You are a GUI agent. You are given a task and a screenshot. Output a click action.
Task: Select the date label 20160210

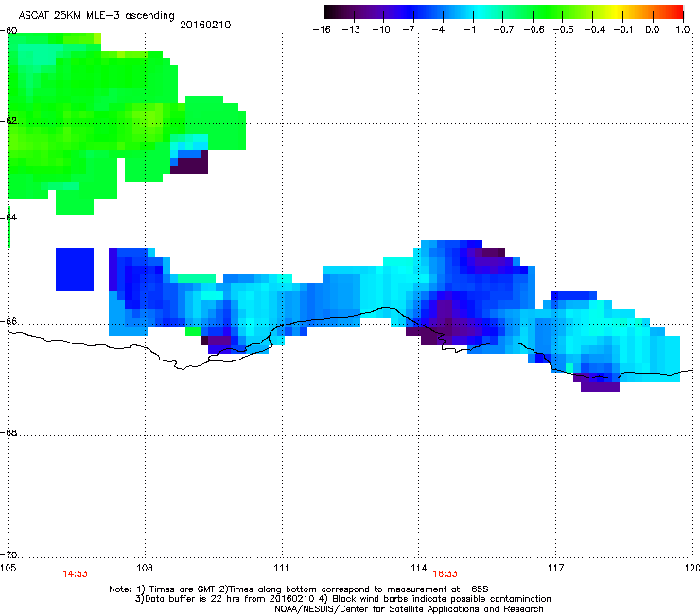(x=205, y=25)
